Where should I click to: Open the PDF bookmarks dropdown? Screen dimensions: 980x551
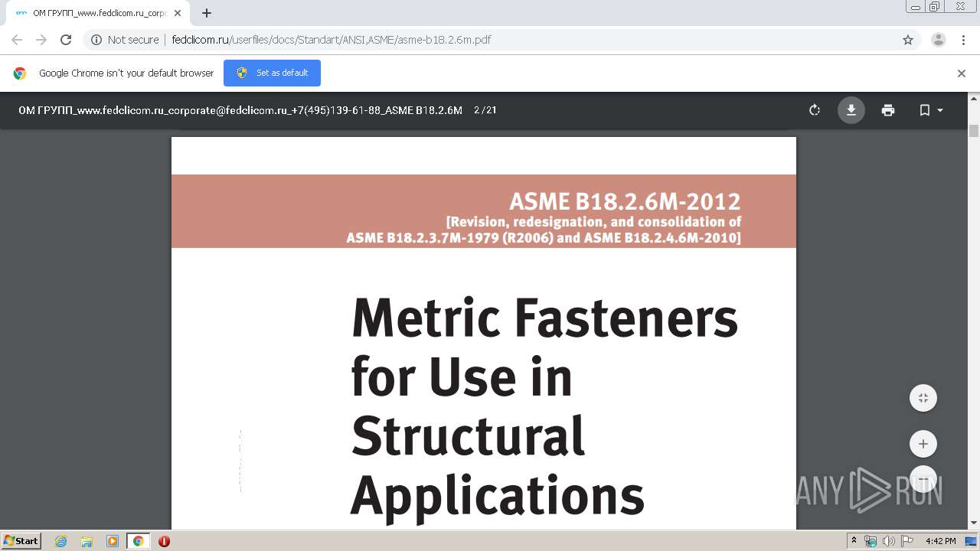[x=931, y=110]
